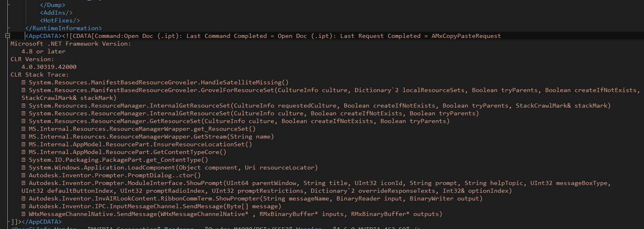This screenshot has width=644, height=229.
Task: Collapse the AppCDATA fold with the minus box
Action: point(7,36)
